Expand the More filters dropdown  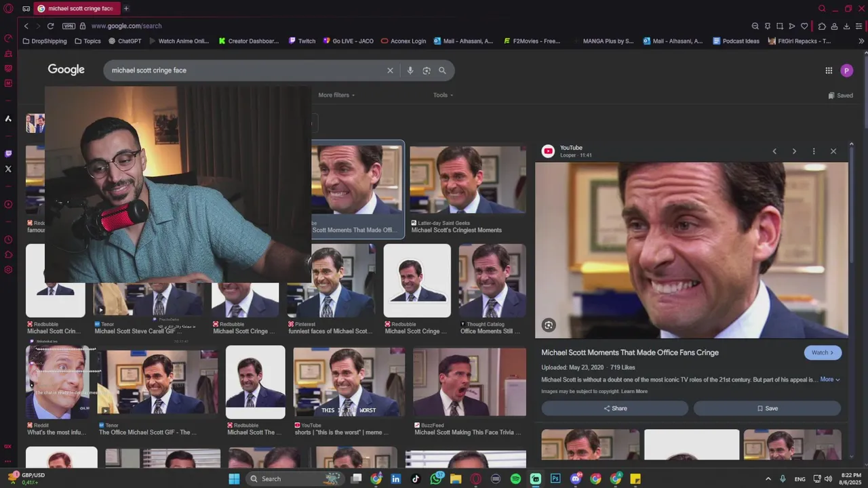point(336,95)
